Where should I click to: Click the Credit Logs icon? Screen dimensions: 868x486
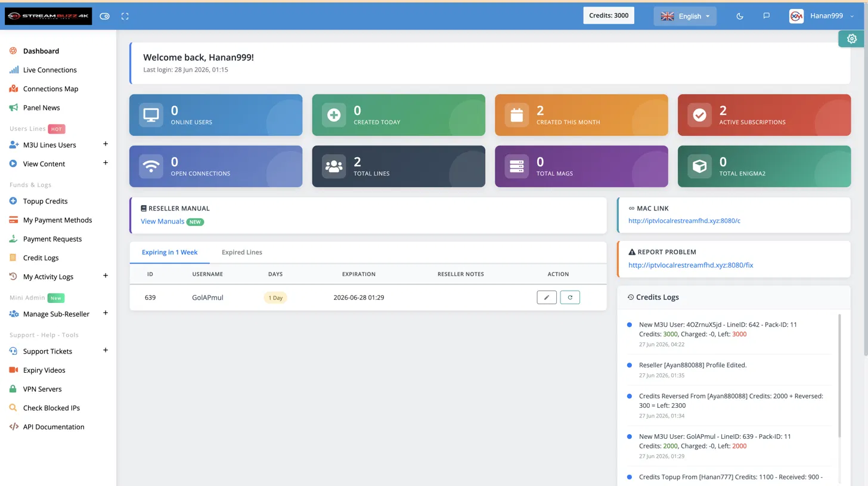[13, 258]
